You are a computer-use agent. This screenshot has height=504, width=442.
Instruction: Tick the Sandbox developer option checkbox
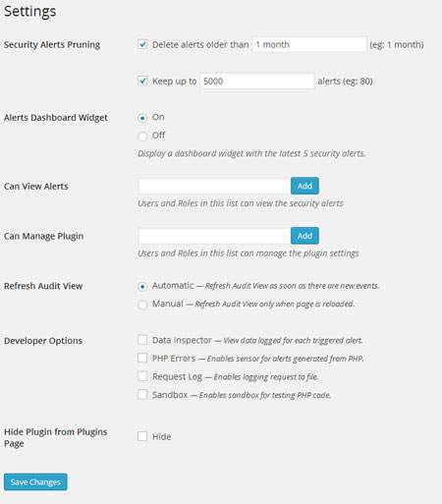(142, 394)
